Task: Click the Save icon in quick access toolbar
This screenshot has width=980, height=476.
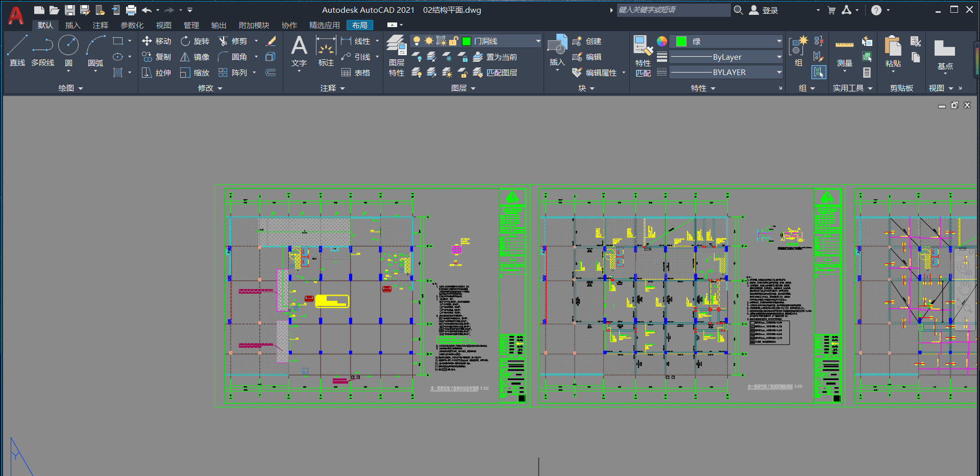Action: point(70,10)
